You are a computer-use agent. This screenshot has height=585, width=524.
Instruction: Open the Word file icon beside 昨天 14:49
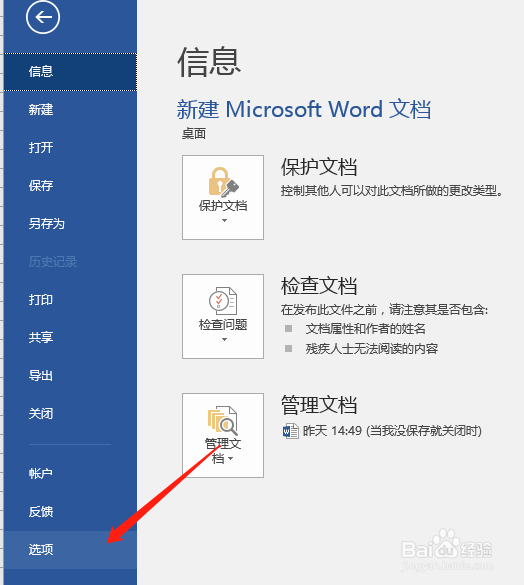pyautogui.click(x=290, y=431)
